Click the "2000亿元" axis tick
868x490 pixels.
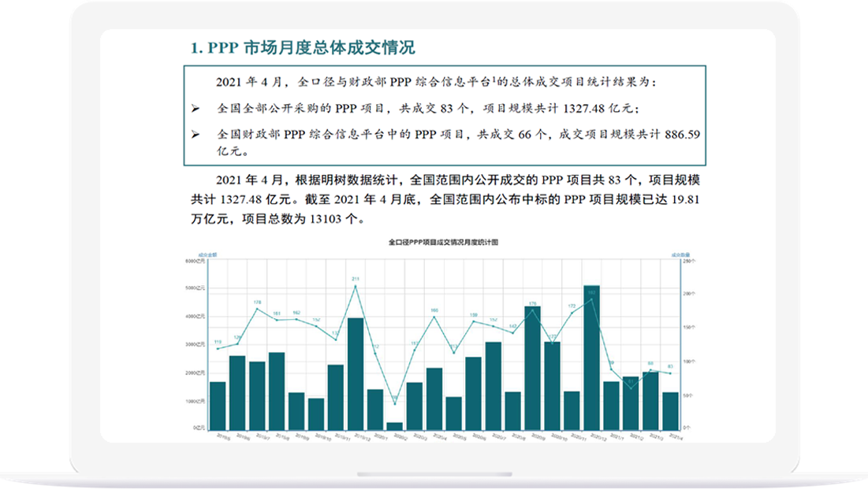coord(195,373)
